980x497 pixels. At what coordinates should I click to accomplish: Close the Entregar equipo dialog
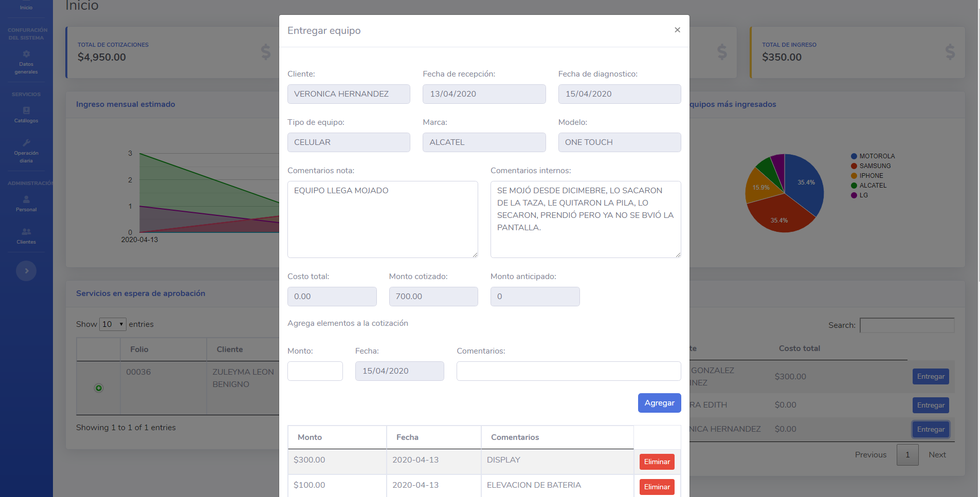(677, 30)
